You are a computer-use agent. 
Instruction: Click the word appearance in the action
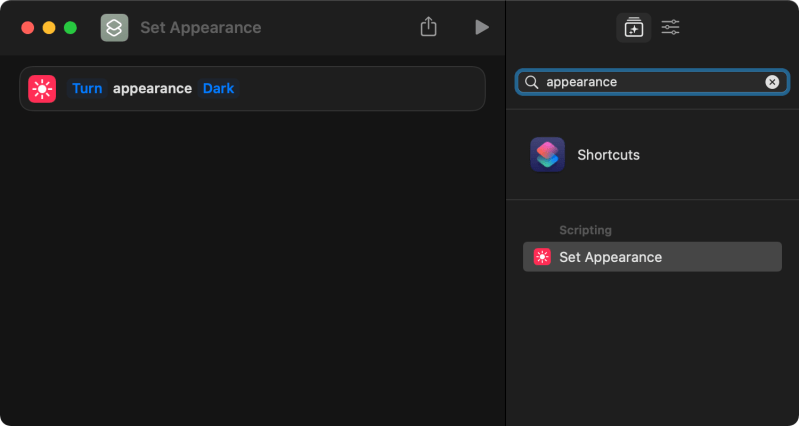[x=152, y=89]
